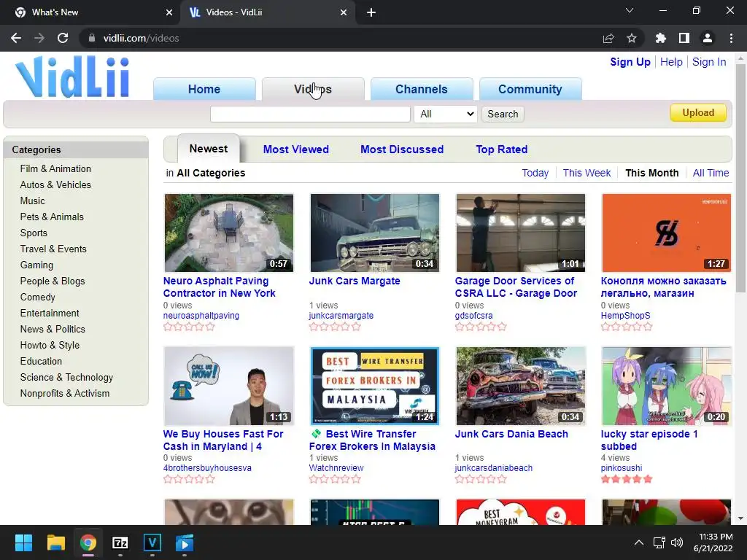Visit the pinkosushi channel link

pyautogui.click(x=622, y=467)
